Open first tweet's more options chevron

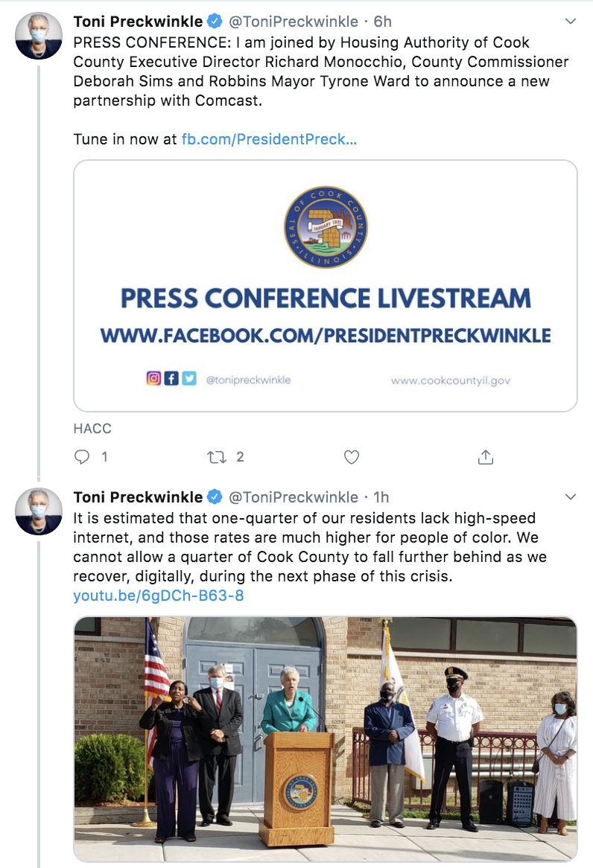pos(571,22)
